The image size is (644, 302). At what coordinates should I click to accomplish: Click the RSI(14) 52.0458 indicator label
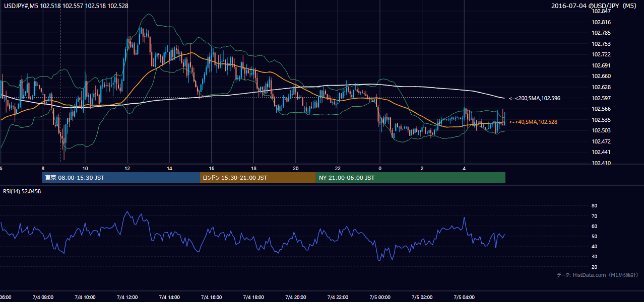tap(22, 191)
